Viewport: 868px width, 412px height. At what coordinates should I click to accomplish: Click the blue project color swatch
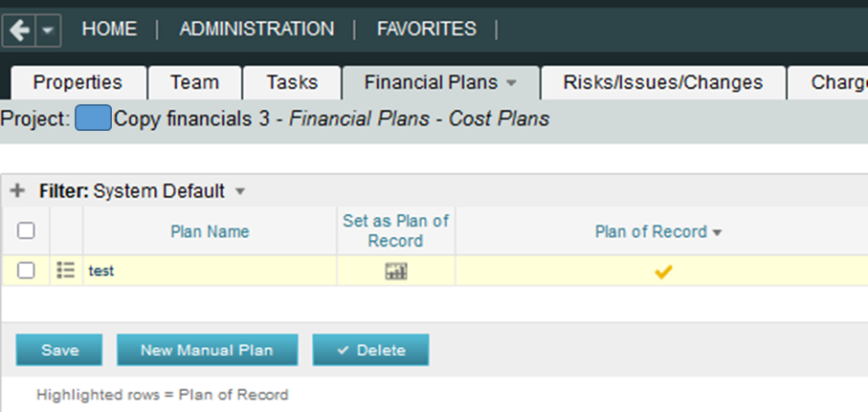pos(93,119)
